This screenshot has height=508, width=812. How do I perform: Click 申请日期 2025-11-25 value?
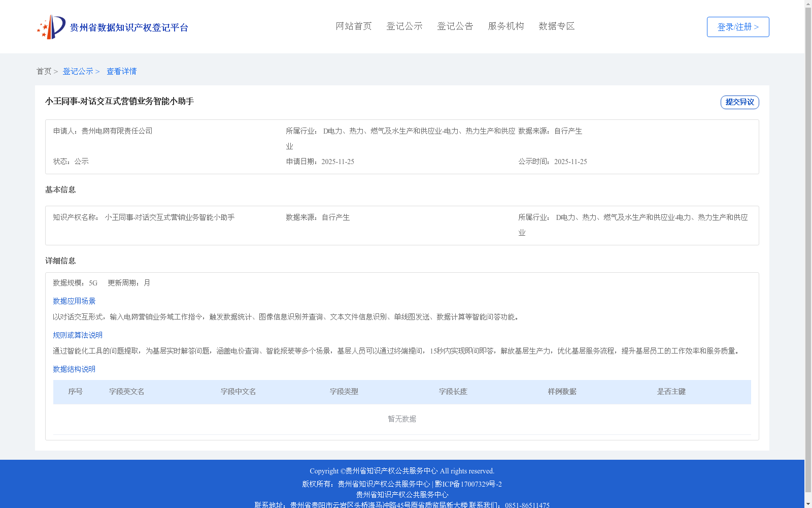click(337, 162)
